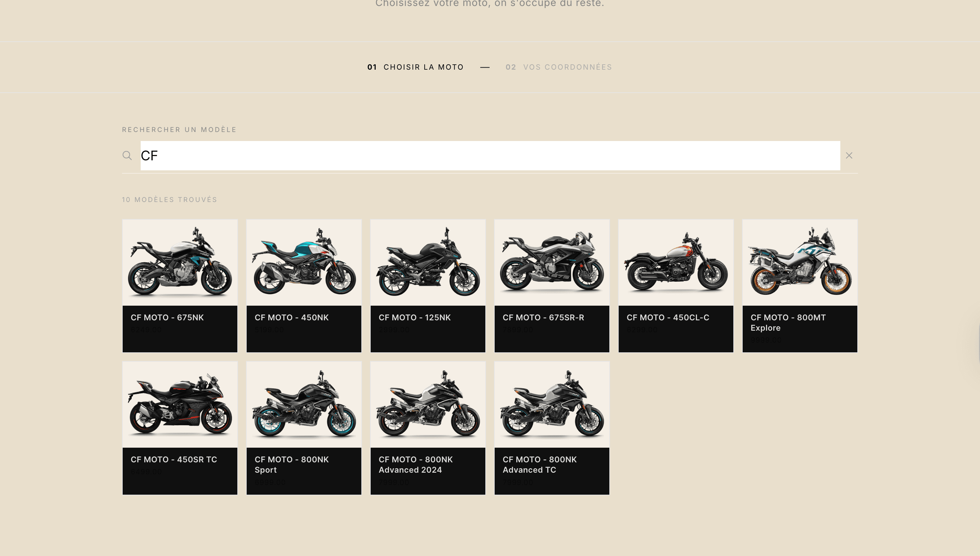Click the 800NK Advanced TC title text
This screenshot has height=556, width=980.
(539, 465)
